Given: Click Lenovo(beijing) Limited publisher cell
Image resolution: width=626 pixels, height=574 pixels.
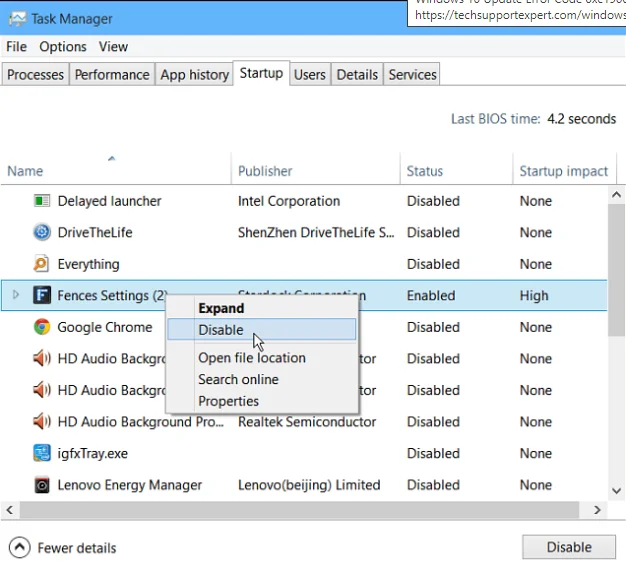Looking at the screenshot, I should click(309, 485).
